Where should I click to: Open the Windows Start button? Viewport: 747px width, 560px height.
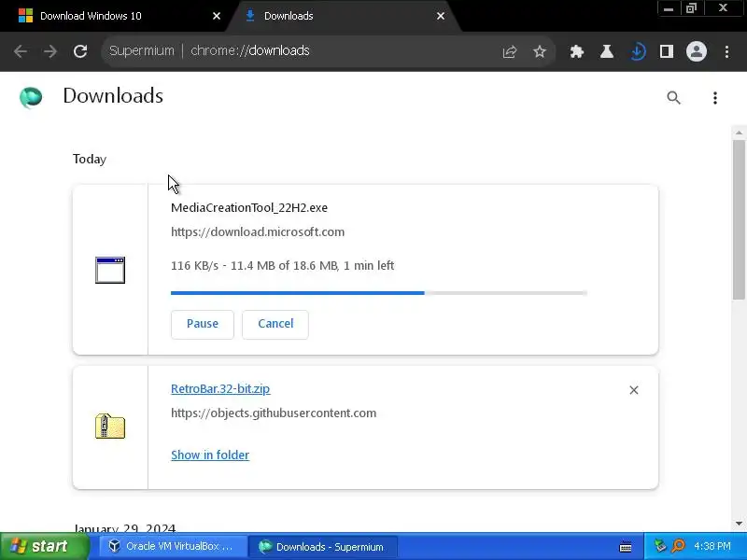coord(44,546)
